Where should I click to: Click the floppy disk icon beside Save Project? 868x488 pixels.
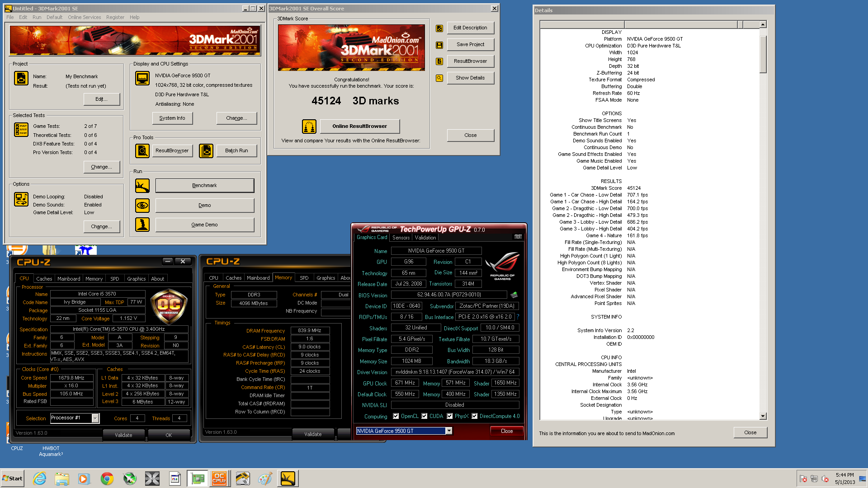439,45
